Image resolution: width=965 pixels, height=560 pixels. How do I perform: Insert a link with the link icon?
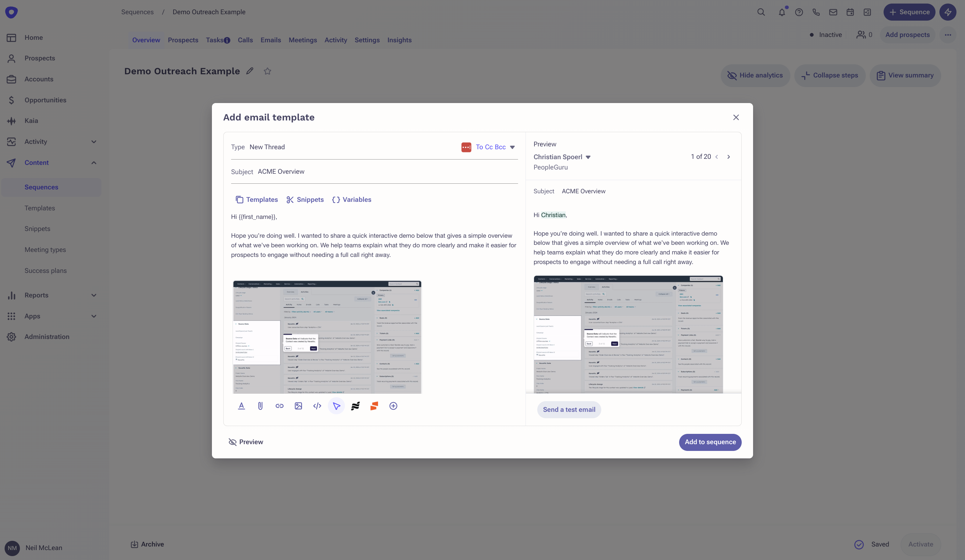pyautogui.click(x=279, y=406)
